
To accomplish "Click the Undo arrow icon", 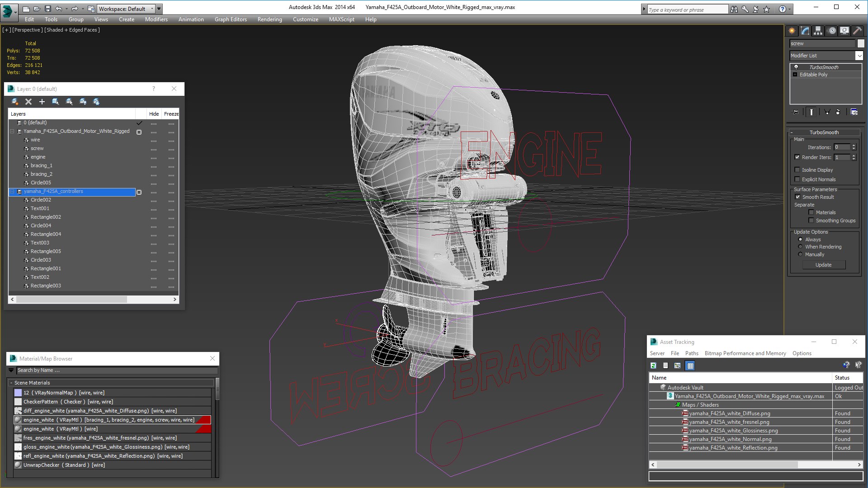I will click(58, 9).
